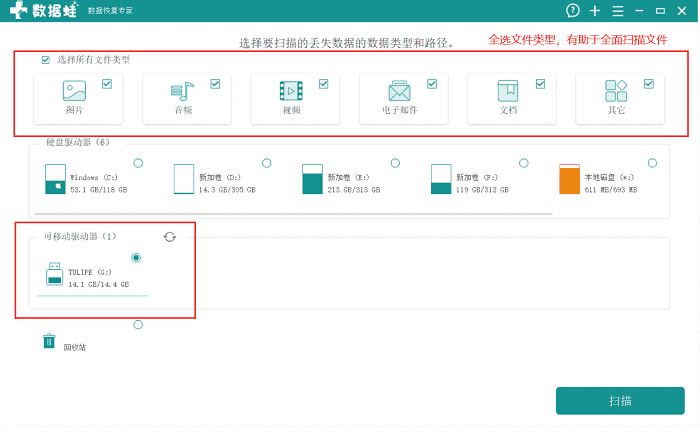Screen dimensions: 700x428
Task: Click the 硬盘驱动器 (6) section label
Action: click(x=78, y=142)
